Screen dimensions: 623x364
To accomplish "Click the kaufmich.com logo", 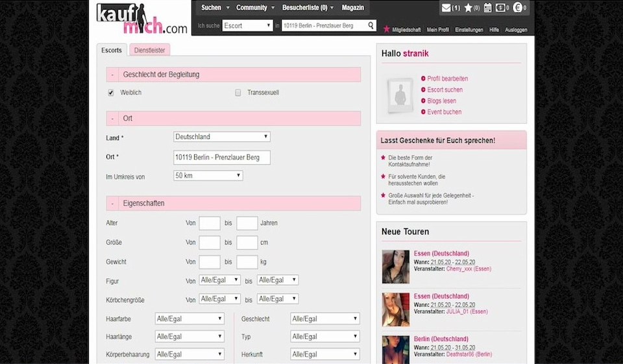I will [141, 19].
